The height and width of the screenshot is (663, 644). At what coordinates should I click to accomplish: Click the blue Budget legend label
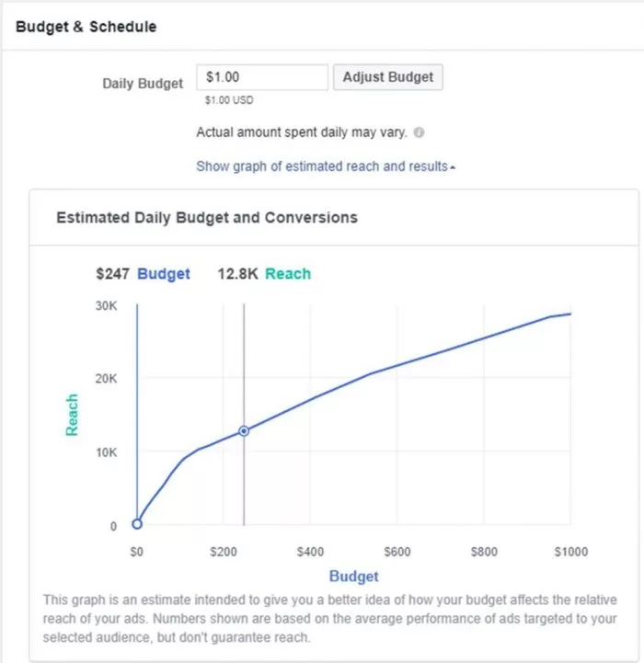pyautogui.click(x=164, y=273)
